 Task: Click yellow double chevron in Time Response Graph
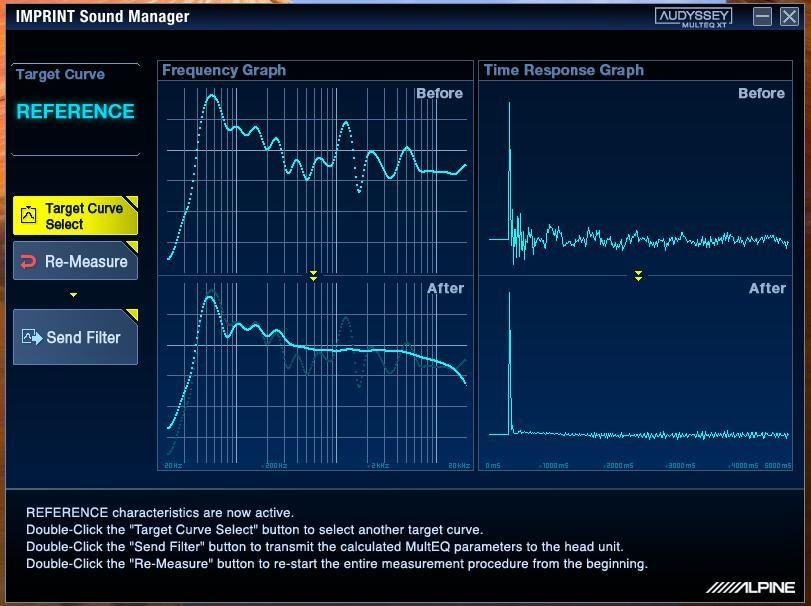click(638, 275)
